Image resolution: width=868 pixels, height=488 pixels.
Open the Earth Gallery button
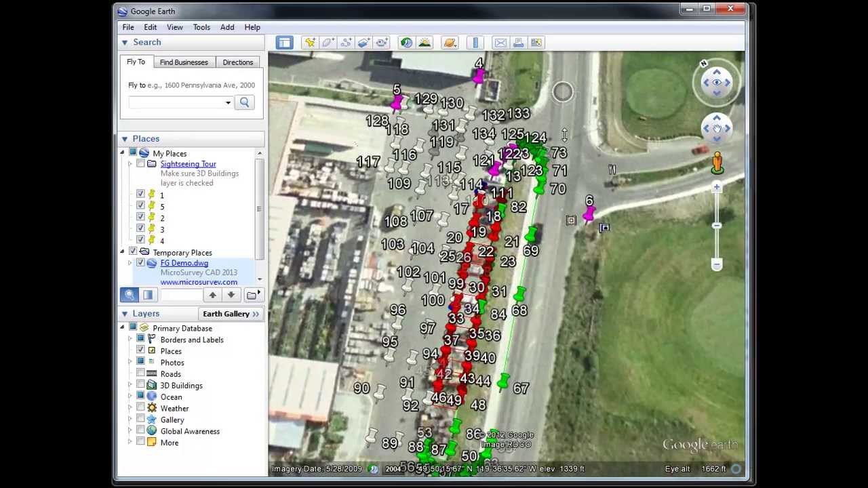point(231,314)
